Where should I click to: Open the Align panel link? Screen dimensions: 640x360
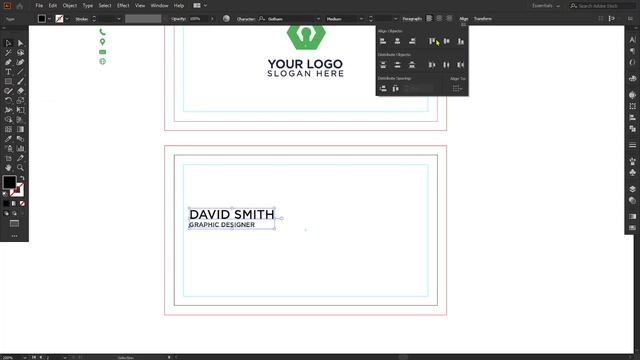(464, 19)
